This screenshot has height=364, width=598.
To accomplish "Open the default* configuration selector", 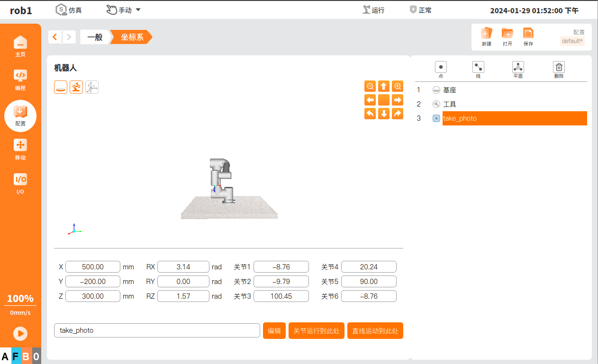I will tap(572, 41).
